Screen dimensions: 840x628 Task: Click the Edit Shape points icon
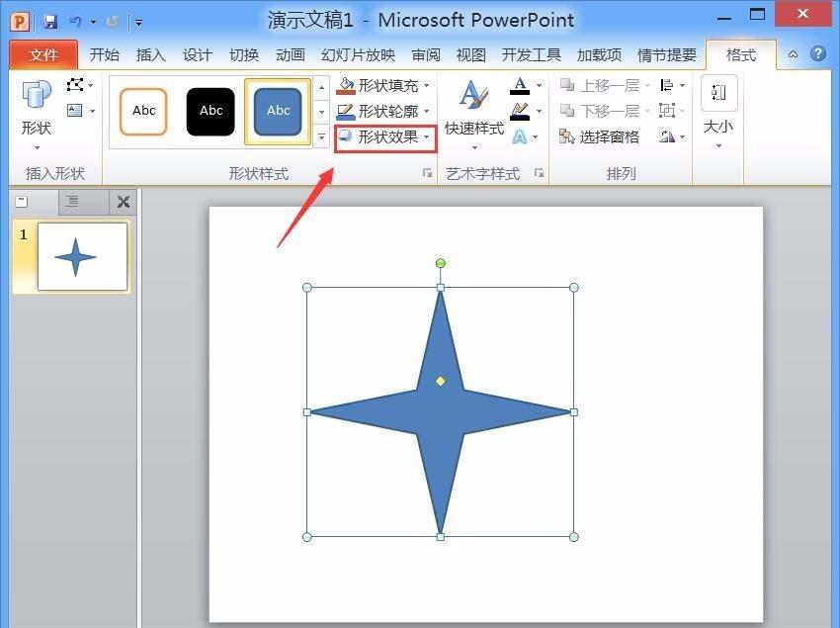pyautogui.click(x=76, y=86)
